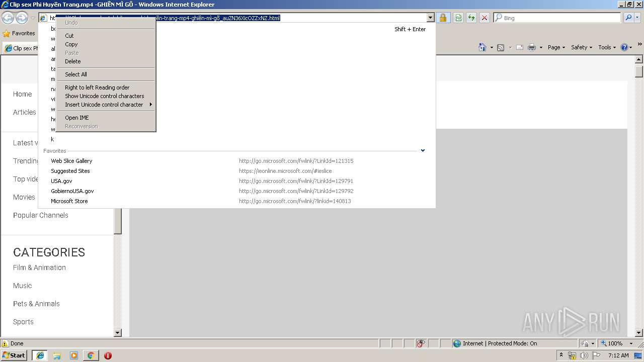This screenshot has height=362, width=644.
Task: Click the Bing search magnifier button
Action: [x=628, y=18]
